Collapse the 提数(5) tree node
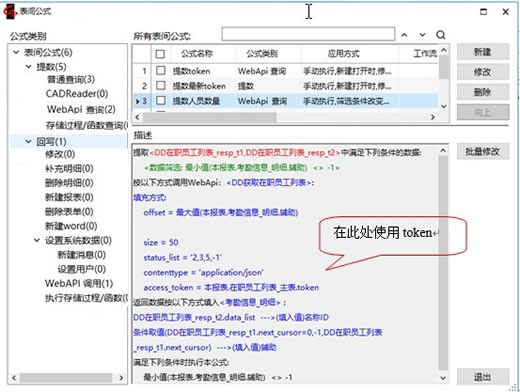520x392 pixels. (x=29, y=66)
